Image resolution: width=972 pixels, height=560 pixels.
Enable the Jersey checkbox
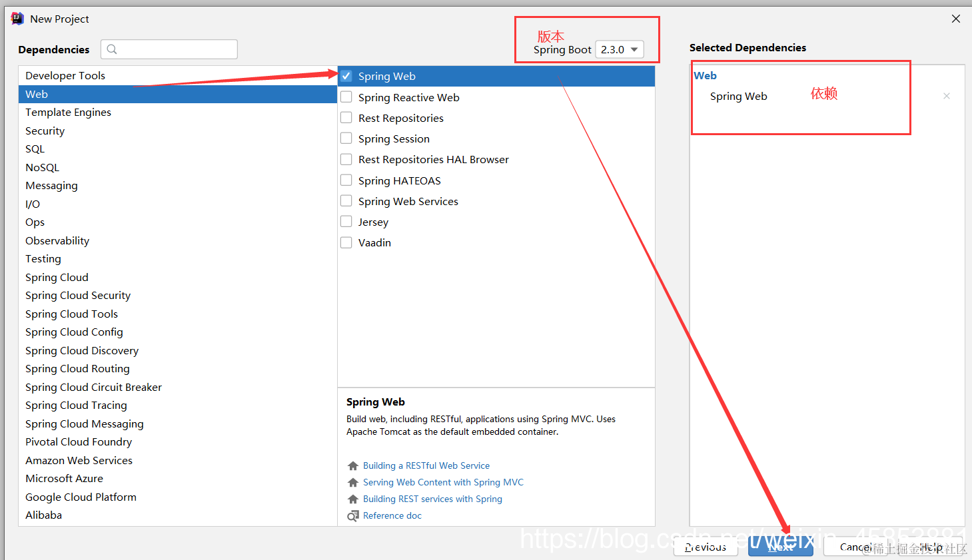(346, 222)
